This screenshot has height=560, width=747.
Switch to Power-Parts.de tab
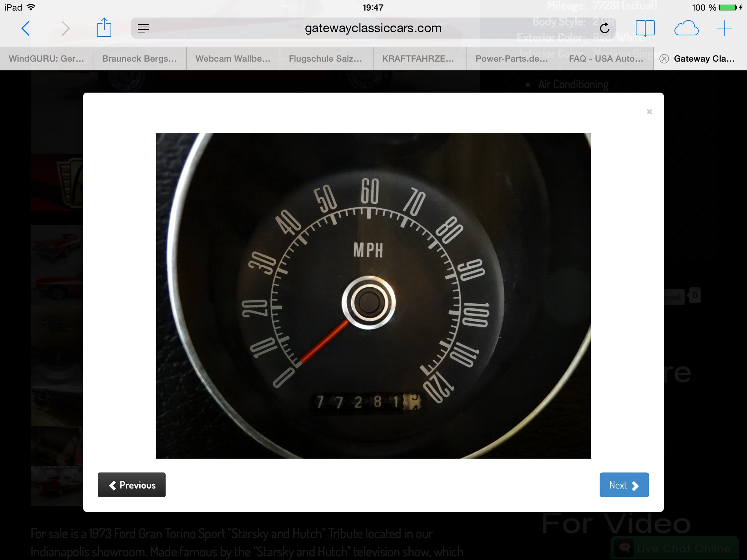click(x=512, y=59)
